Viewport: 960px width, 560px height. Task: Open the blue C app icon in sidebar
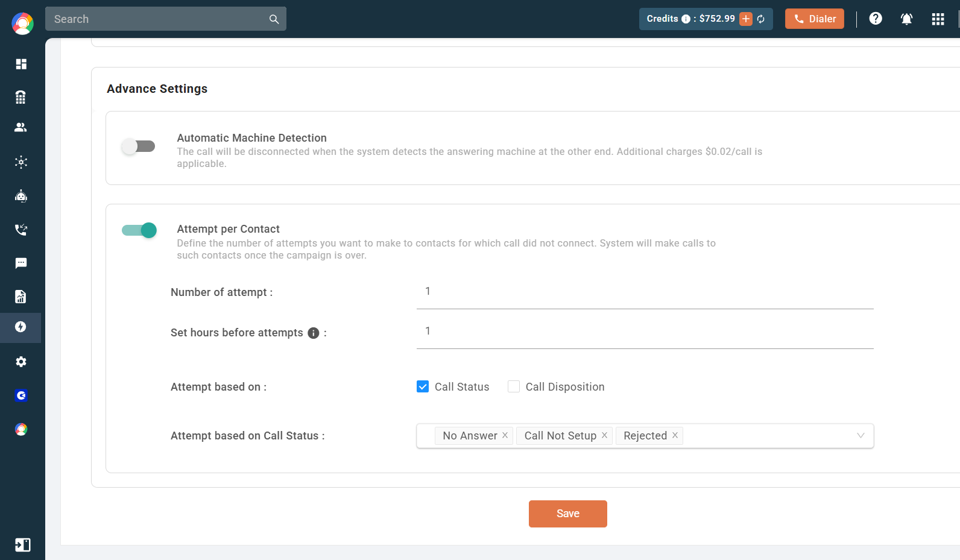(21, 395)
